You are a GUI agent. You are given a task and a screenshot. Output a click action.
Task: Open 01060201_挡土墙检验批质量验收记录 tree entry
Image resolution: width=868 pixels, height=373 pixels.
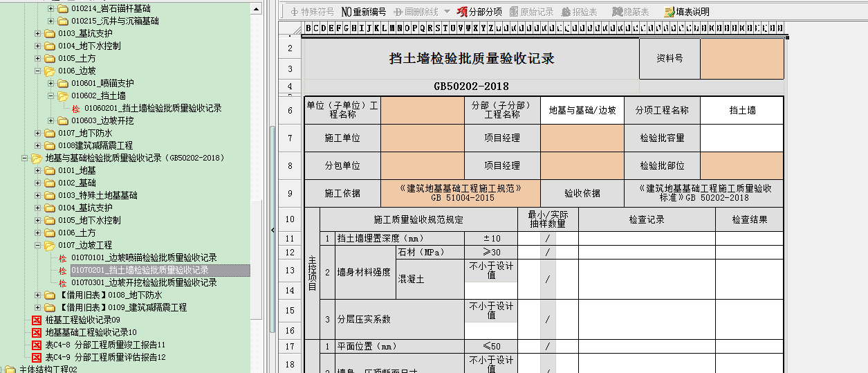point(153,109)
